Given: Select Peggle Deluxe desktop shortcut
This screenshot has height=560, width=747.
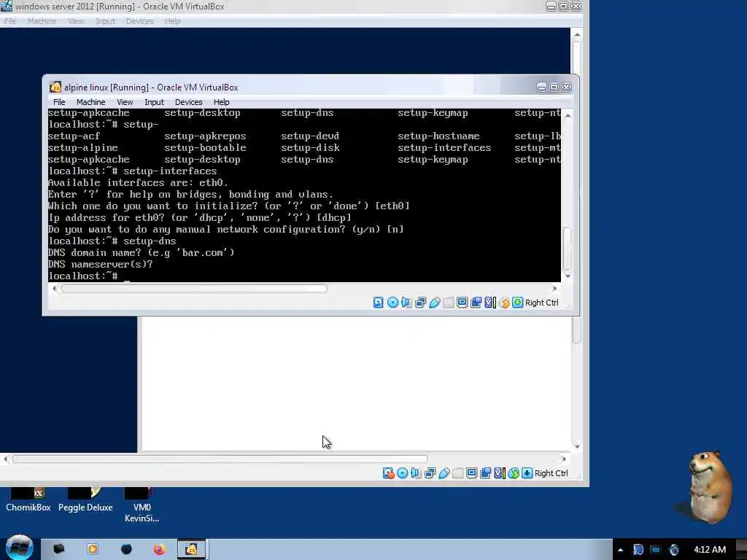Looking at the screenshot, I should click(x=85, y=499).
